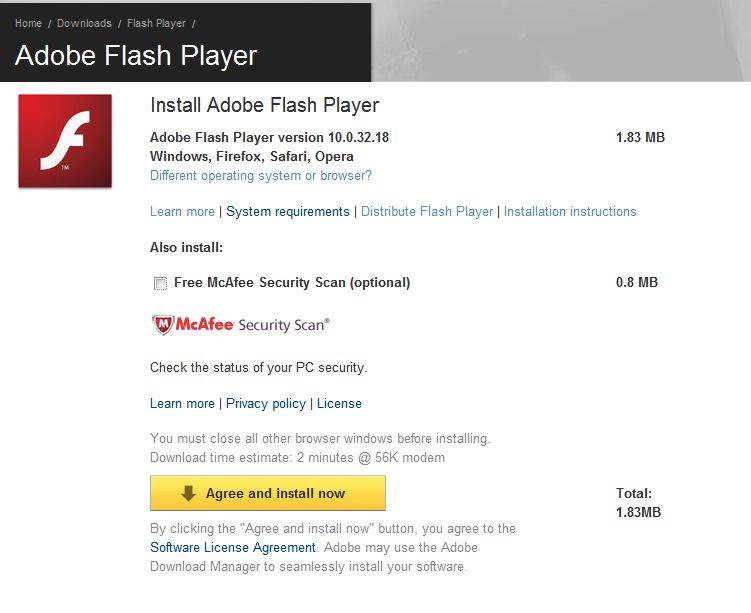Click the McAfee shield logo icon
751x613 pixels.
pyautogui.click(x=162, y=324)
